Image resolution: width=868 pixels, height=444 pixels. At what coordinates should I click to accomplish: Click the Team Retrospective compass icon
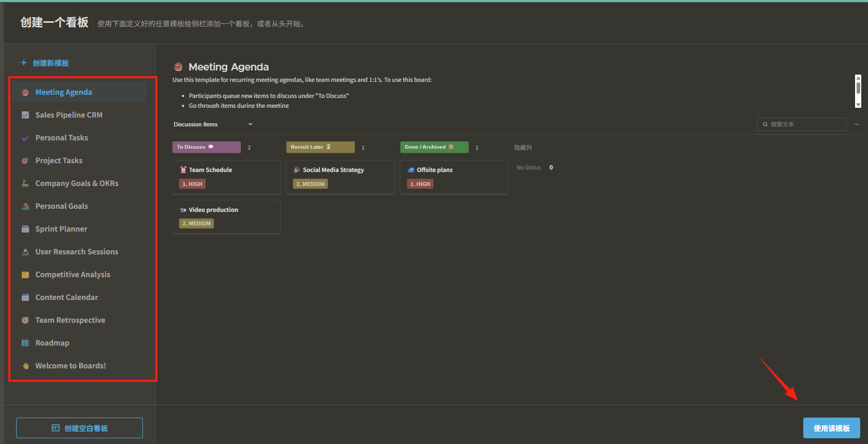[25, 320]
